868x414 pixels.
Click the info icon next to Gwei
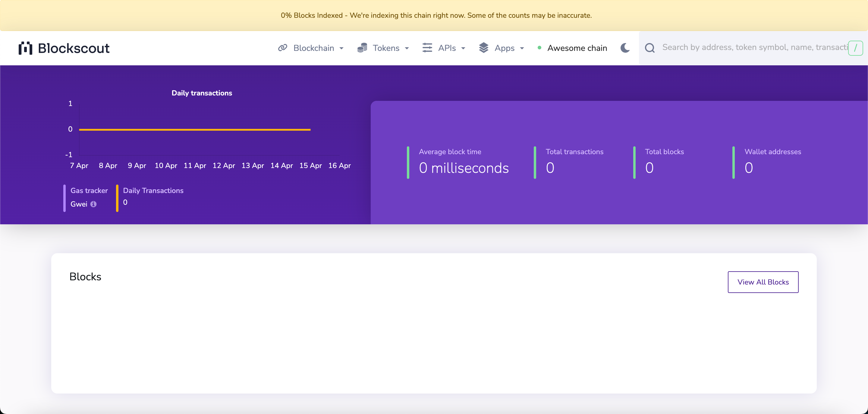pyautogui.click(x=94, y=204)
